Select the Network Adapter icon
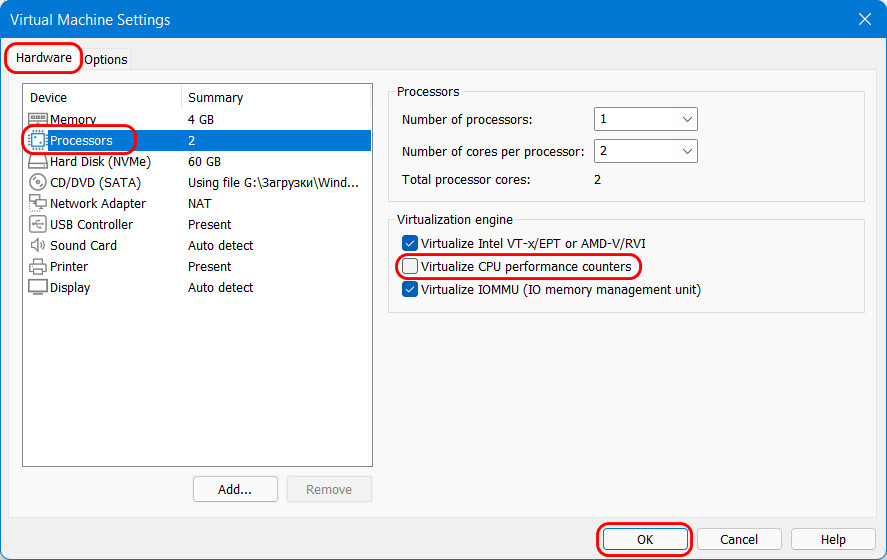The image size is (887, 560). (x=37, y=203)
